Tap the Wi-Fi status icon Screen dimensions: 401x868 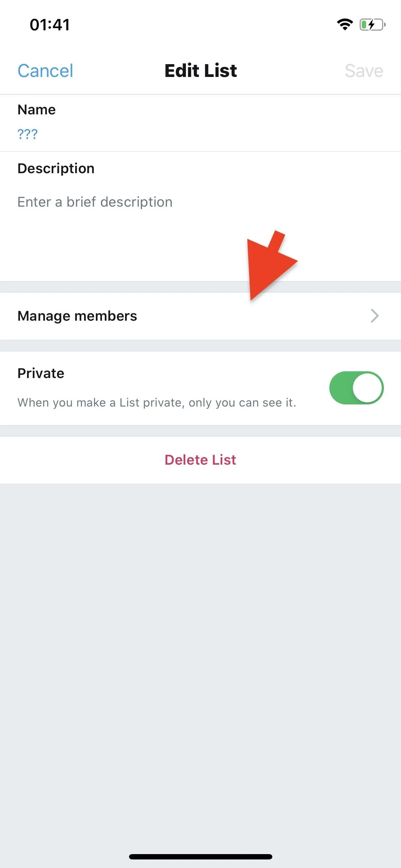tap(345, 24)
